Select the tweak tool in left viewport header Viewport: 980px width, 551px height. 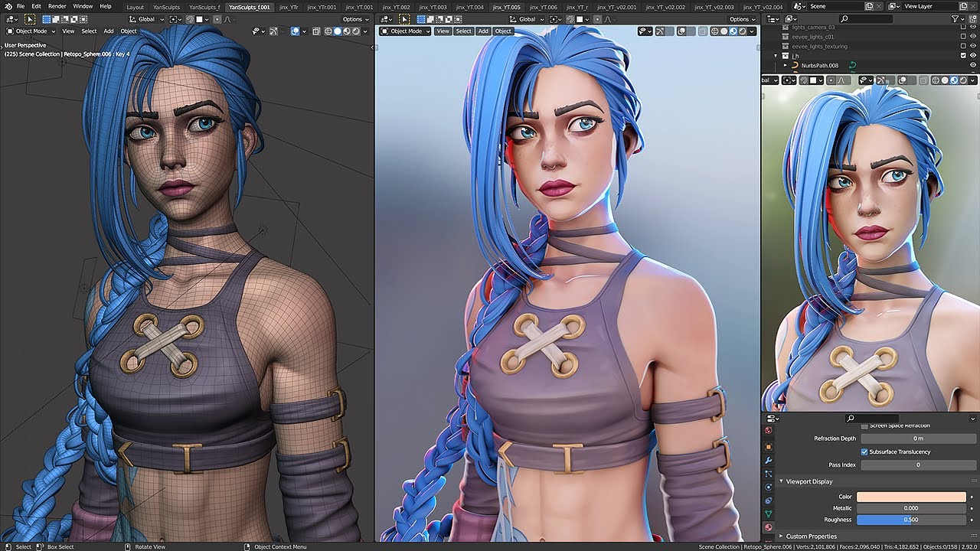(x=29, y=19)
